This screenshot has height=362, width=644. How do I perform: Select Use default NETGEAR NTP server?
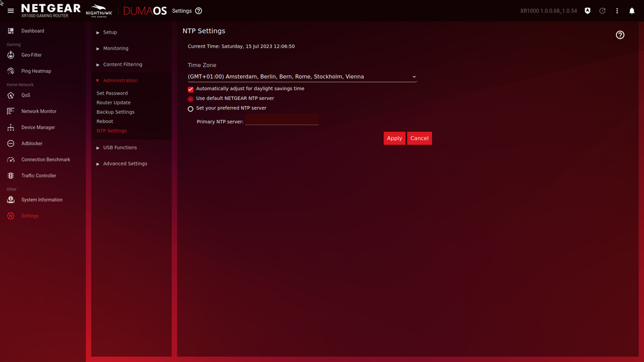pyautogui.click(x=191, y=99)
